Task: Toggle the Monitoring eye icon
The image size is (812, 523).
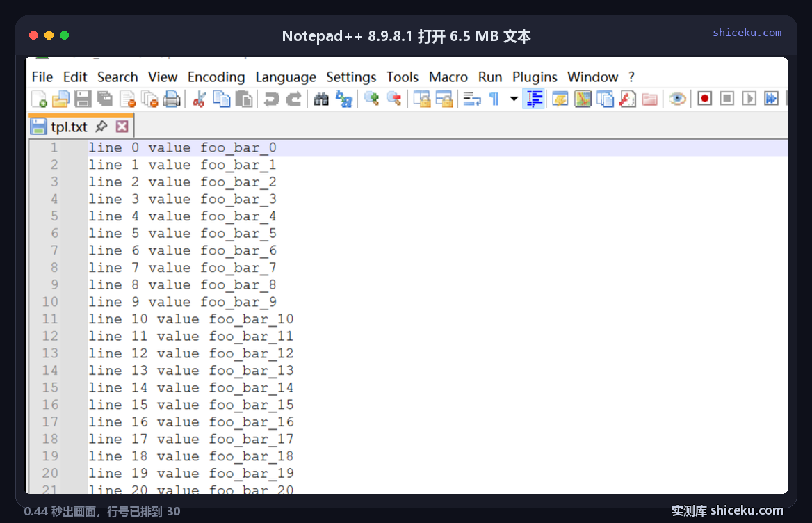Action: coord(677,98)
